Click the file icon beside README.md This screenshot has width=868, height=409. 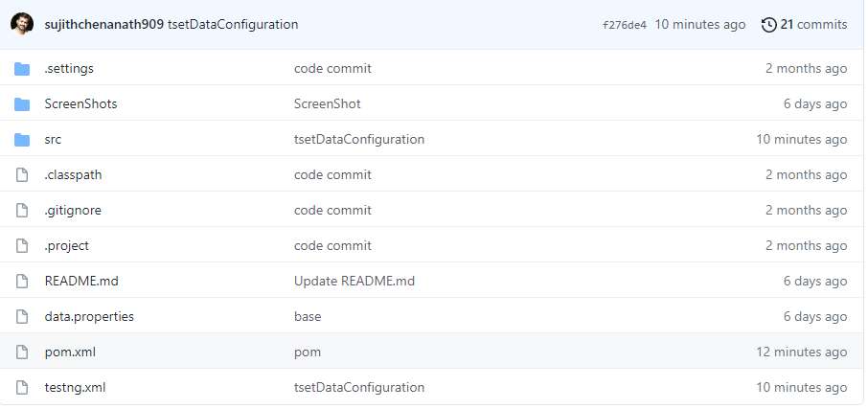coord(22,282)
